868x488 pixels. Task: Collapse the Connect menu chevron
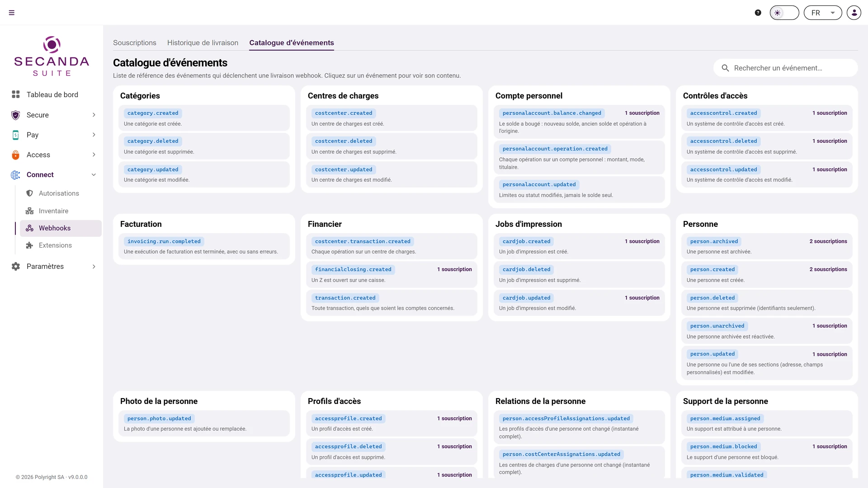94,175
